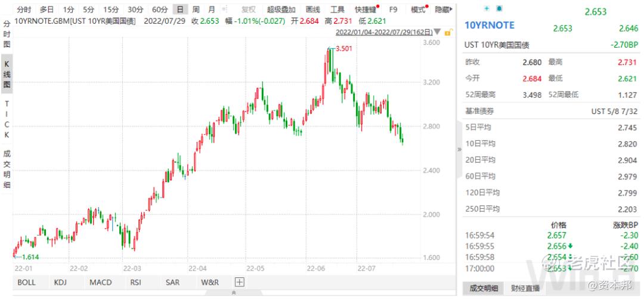
Task: Switch to 成交明细 tab in right panel
Action: [484, 289]
